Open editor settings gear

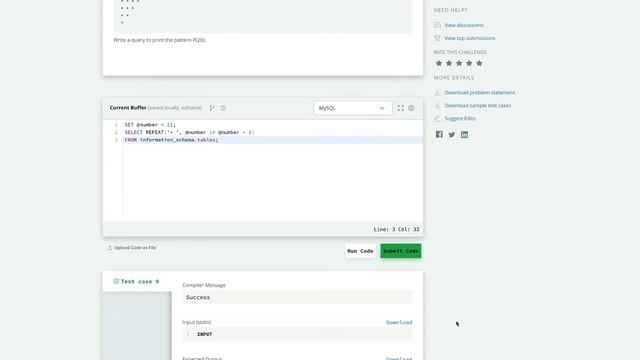[411, 108]
